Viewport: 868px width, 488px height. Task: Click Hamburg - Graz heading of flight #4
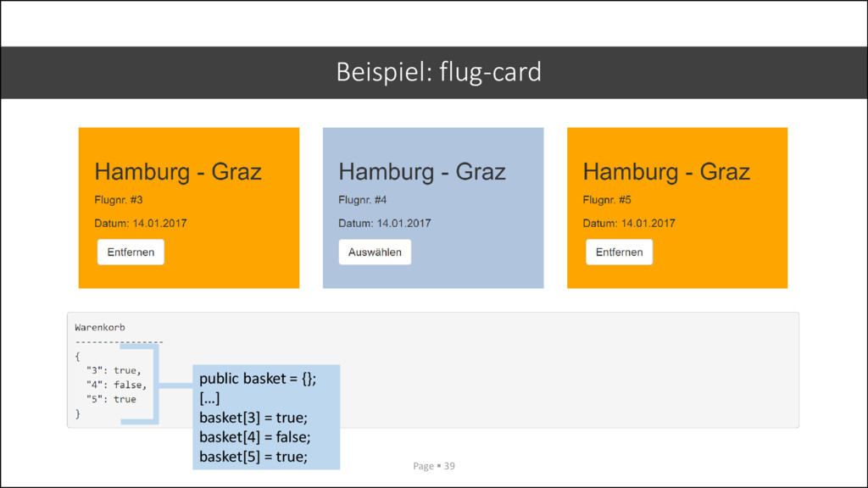422,171
